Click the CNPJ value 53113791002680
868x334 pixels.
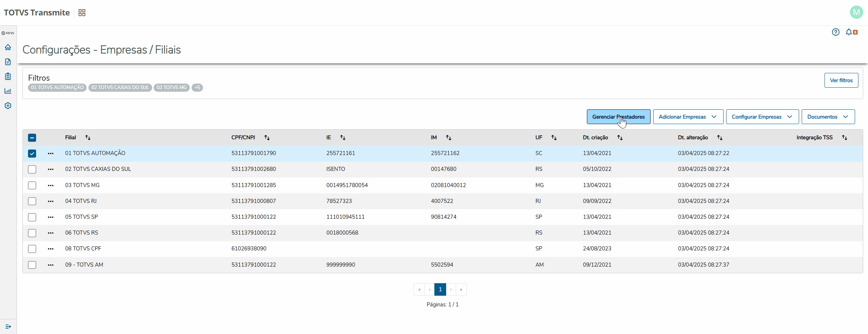click(x=253, y=169)
